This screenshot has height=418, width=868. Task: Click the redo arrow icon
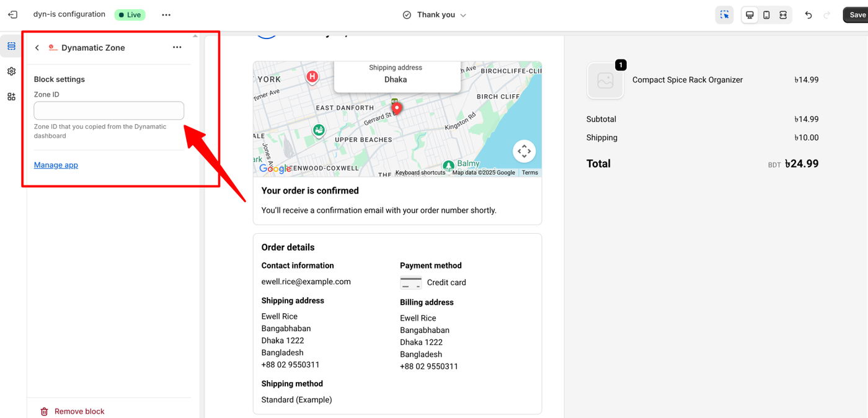point(826,15)
